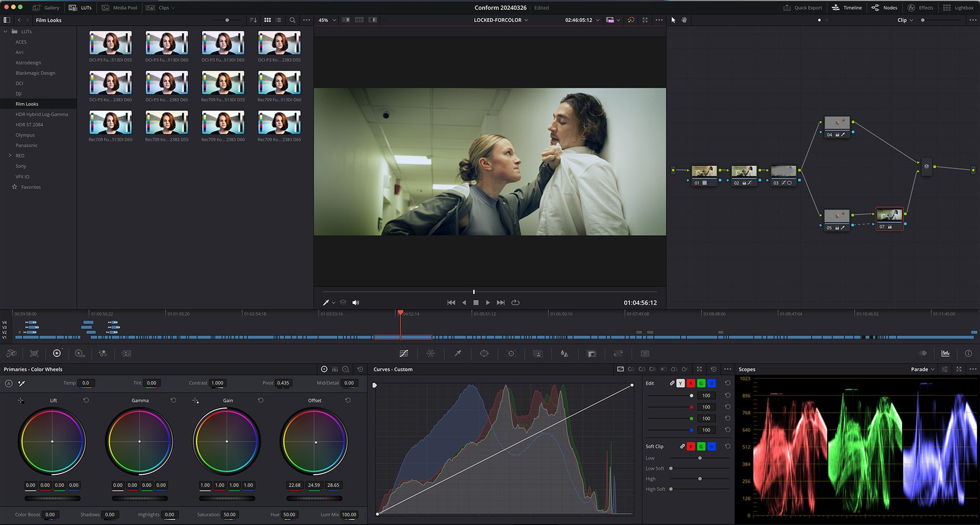Search the LUT browser
Image resolution: width=980 pixels, height=525 pixels.
(293, 20)
